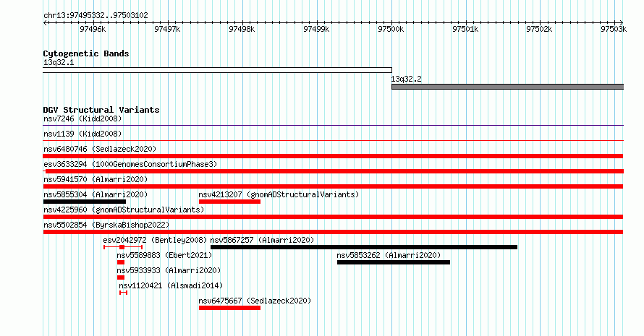
Task: Open variant esv3633294 (1000GenomesConsortiumPhase3)
Action: [130, 165]
